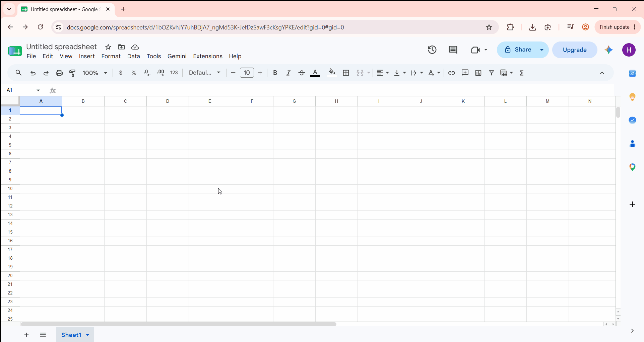Expand the Share quick actions arrow
Image resolution: width=644 pixels, height=342 pixels.
(x=542, y=50)
